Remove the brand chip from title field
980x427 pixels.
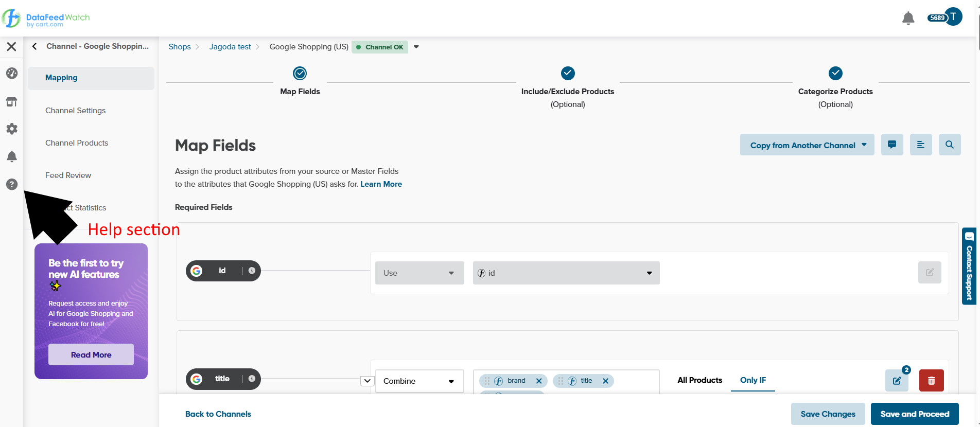coord(539,381)
